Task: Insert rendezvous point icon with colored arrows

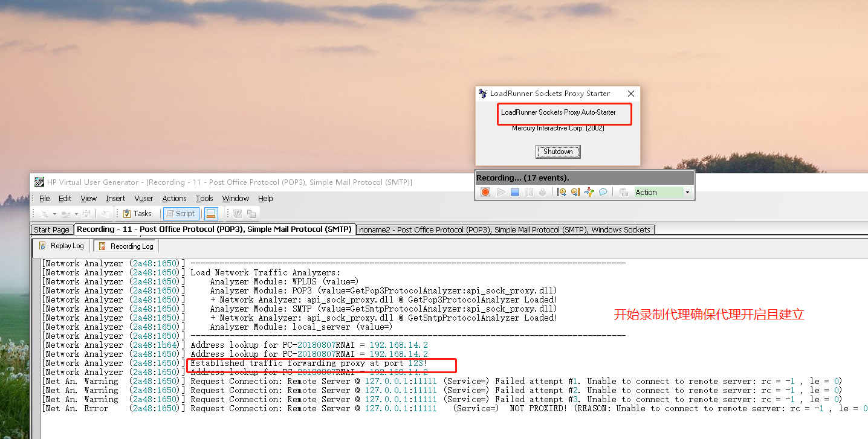Action: [x=589, y=192]
